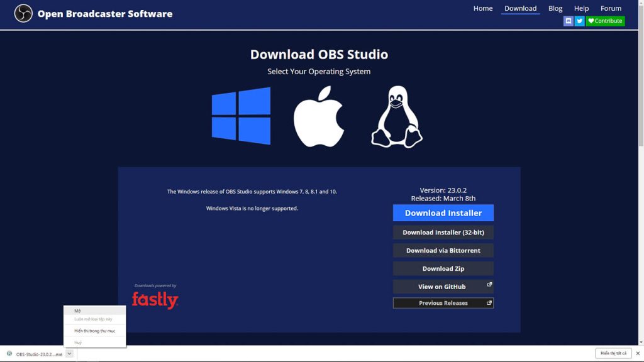Click 'Hiển thị tất cả' downloads button
The height and width of the screenshot is (362, 644).
click(x=613, y=353)
